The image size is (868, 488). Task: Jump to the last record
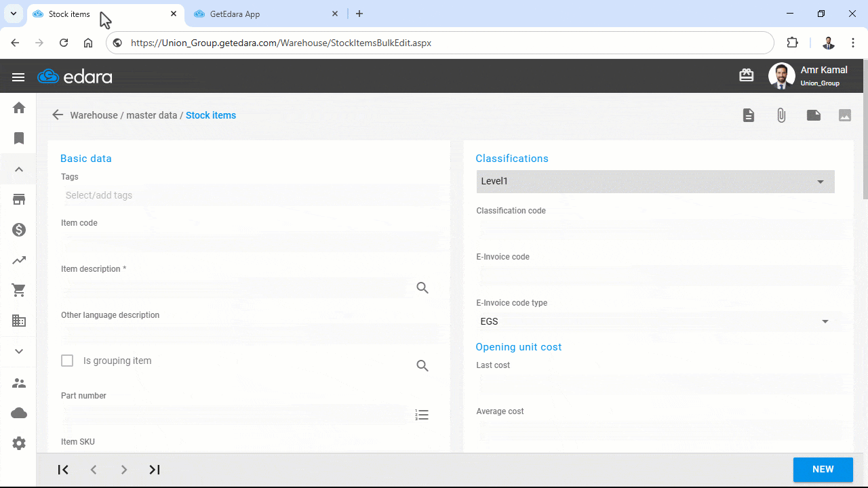(x=155, y=470)
